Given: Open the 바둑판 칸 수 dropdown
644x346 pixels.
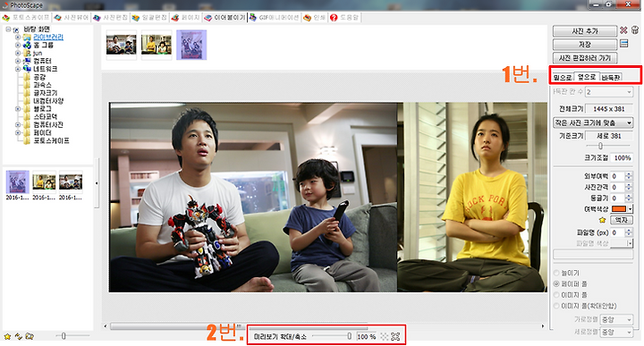Looking at the screenshot, I should click(x=609, y=92).
